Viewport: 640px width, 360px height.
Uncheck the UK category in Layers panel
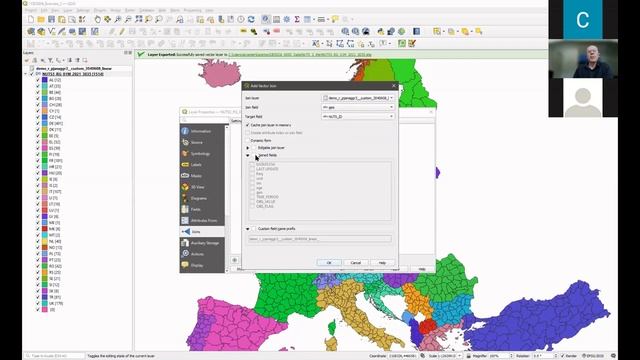(38, 303)
